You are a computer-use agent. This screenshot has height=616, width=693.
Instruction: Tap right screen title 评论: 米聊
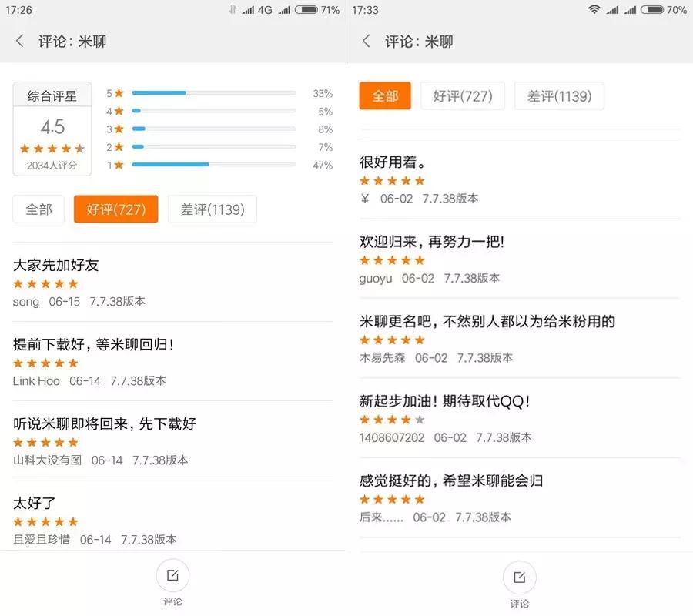pyautogui.click(x=419, y=42)
